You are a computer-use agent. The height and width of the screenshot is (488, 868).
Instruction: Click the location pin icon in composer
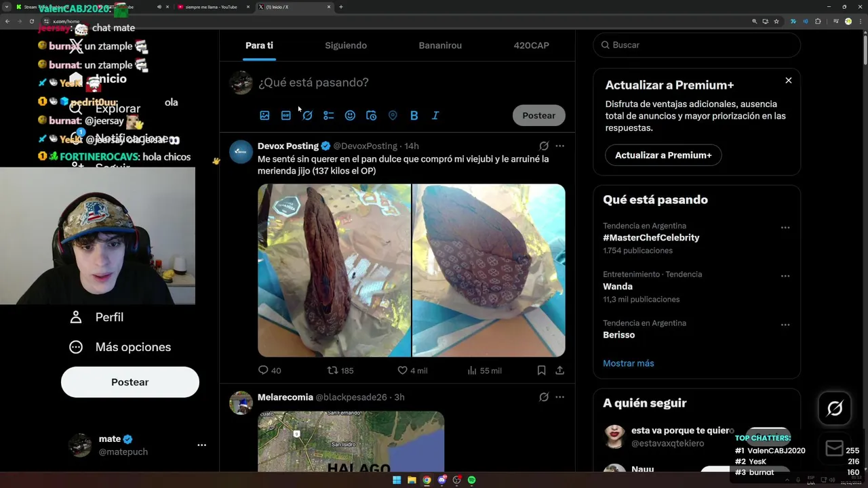coord(393,115)
